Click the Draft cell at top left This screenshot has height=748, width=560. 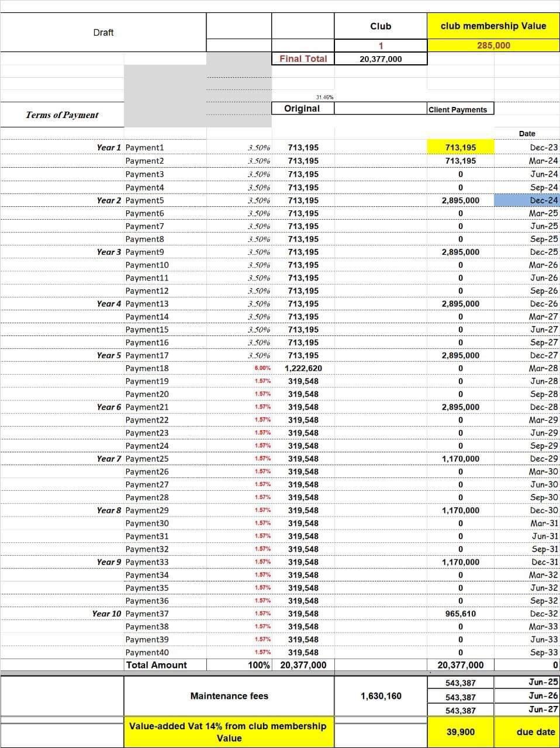103,33
